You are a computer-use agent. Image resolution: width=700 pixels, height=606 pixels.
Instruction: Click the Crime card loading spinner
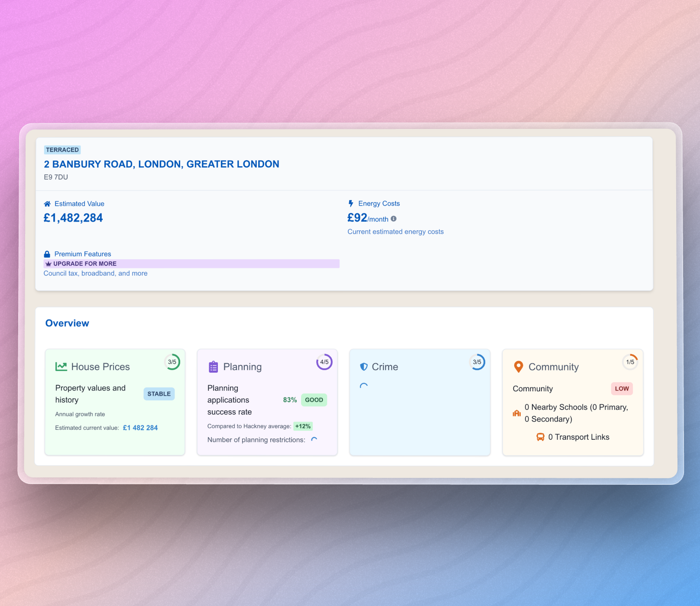(x=364, y=386)
